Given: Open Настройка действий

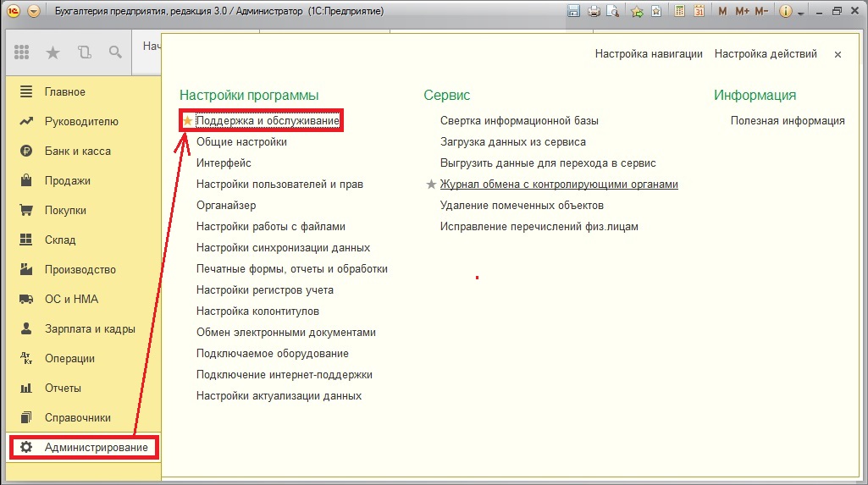Looking at the screenshot, I should (x=766, y=53).
